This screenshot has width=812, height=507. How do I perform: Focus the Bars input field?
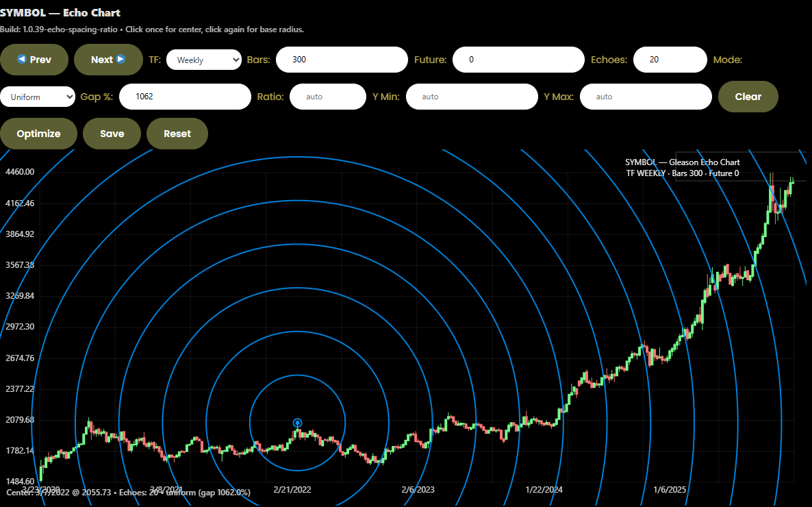(341, 60)
